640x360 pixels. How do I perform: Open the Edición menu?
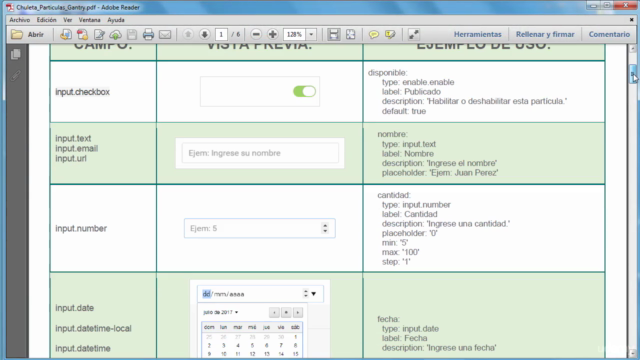point(47,20)
